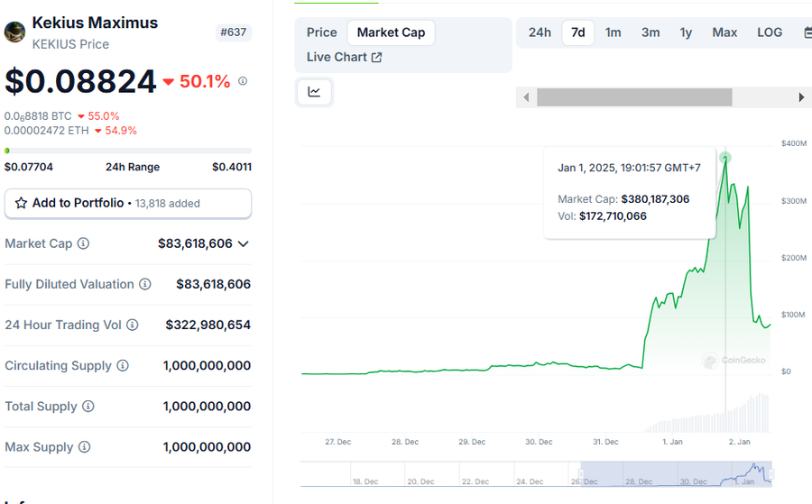Select the line chart type icon
812x504 pixels.
click(x=314, y=91)
